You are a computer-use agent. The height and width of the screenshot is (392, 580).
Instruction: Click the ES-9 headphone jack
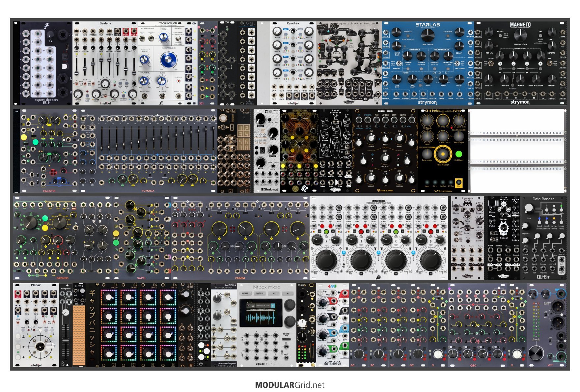click(x=63, y=35)
